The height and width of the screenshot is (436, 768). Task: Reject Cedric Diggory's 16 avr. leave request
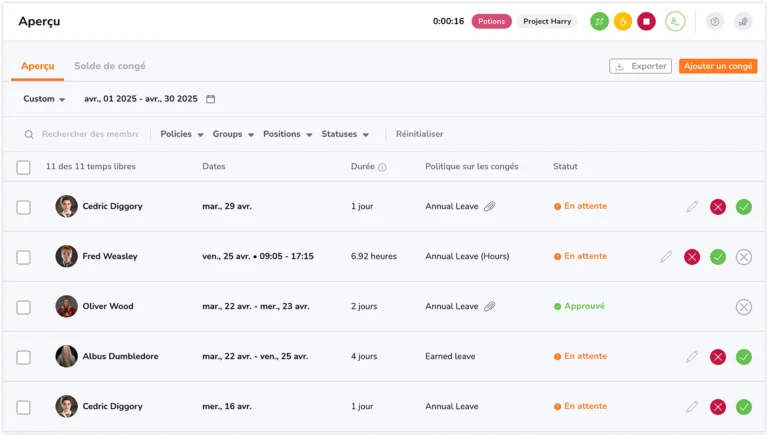click(x=718, y=407)
